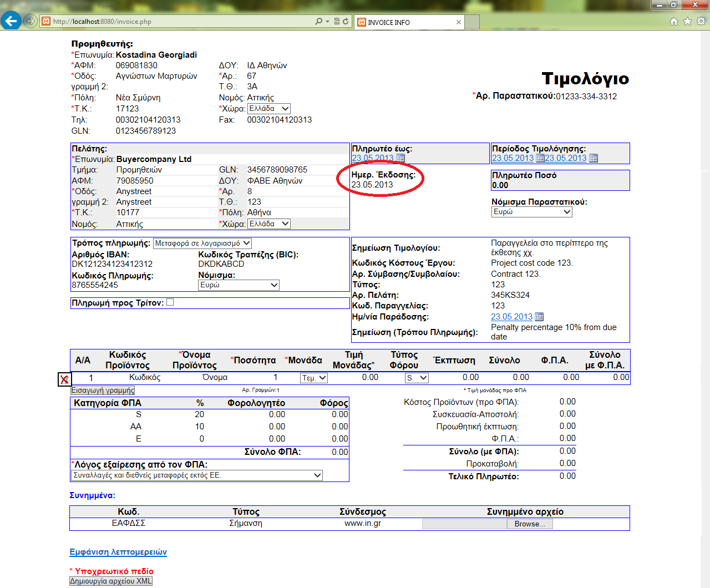Click the supplier GLN value 0123456789123
Image resolution: width=710 pixels, height=588 pixels.
click(x=146, y=131)
